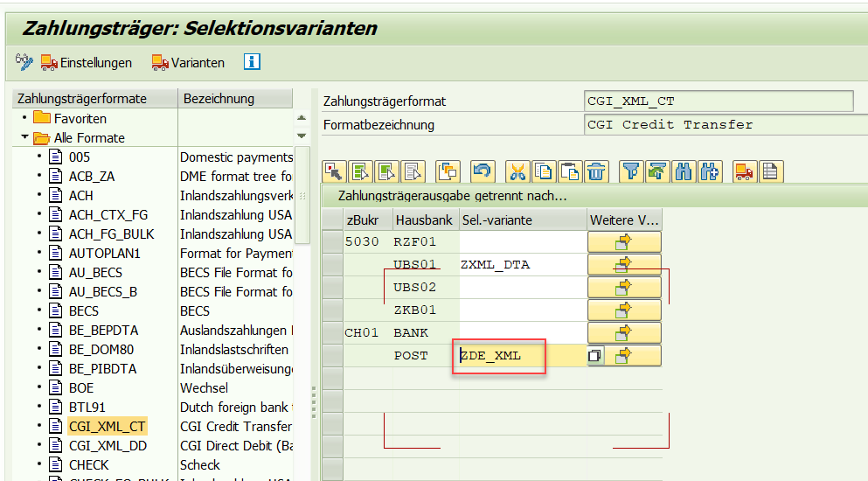Click the find binoculars icon
The height and width of the screenshot is (481, 868).
(683, 171)
